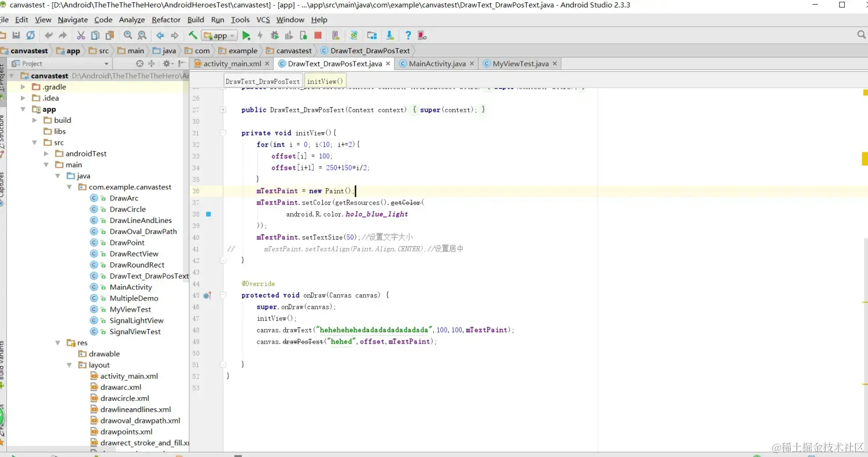Cut selection using the scissors icon
The height and width of the screenshot is (457, 868).
pos(80,35)
